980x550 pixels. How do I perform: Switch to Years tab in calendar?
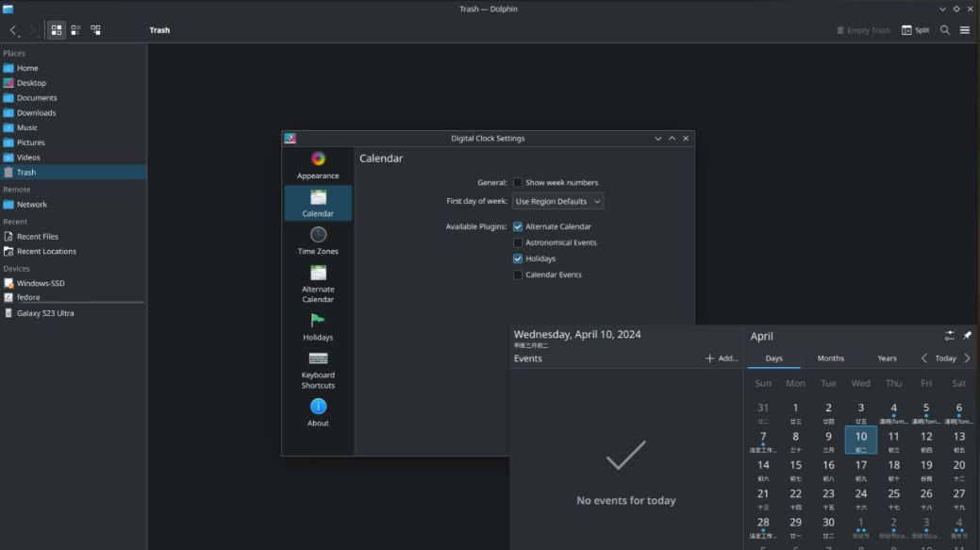point(887,358)
